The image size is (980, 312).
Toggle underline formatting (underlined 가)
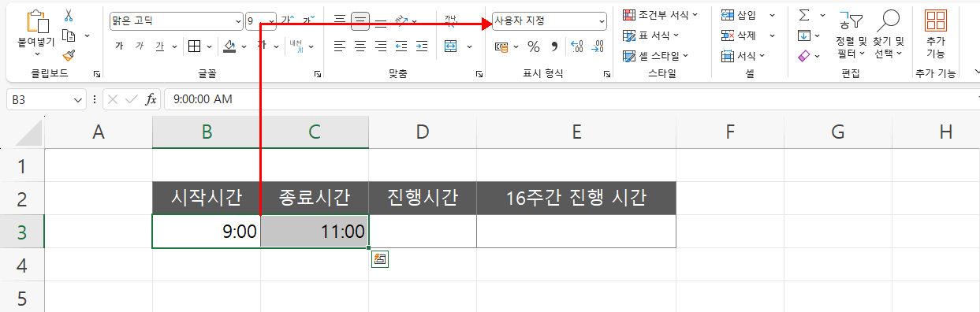(x=159, y=46)
